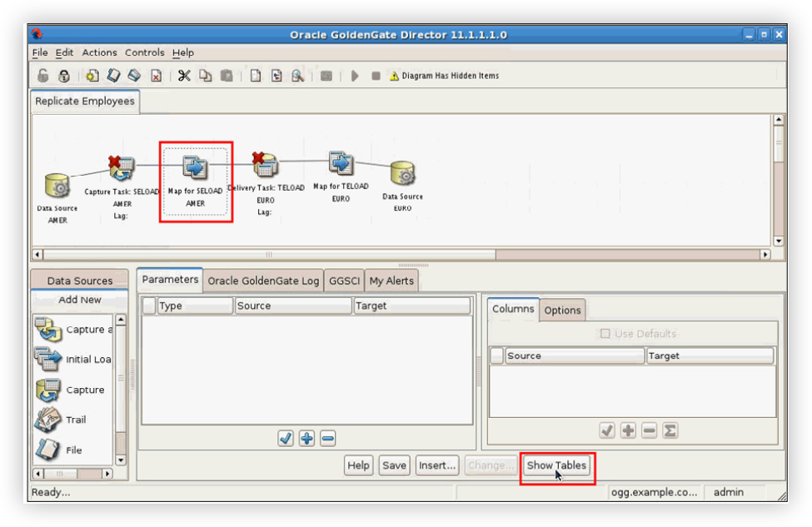The width and height of the screenshot is (812, 527).
Task: Click the Add New palette scroll-down arrow
Action: point(121,460)
